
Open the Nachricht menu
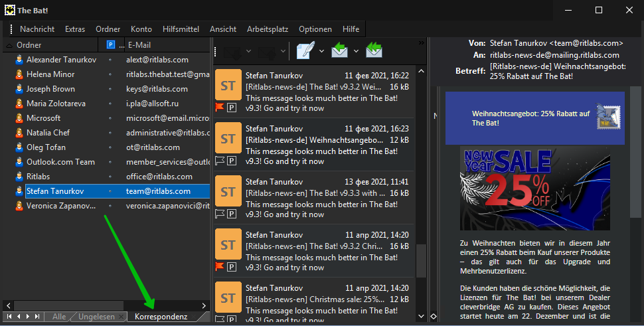point(37,29)
